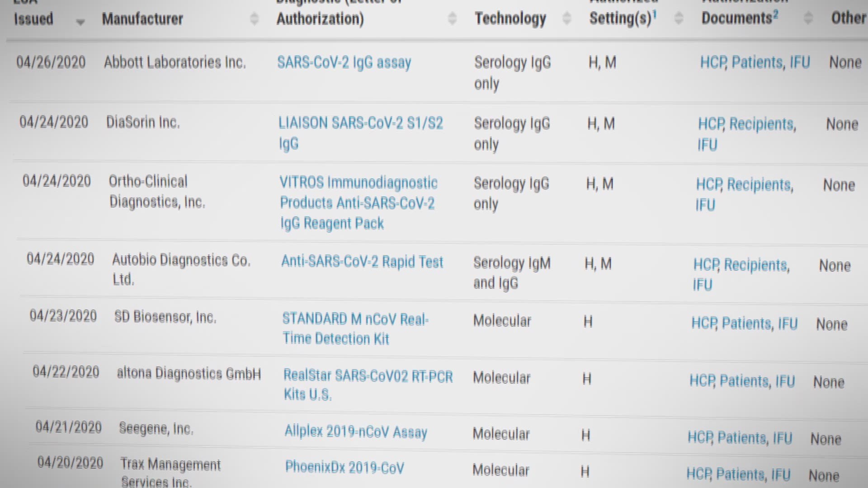868x488 pixels.
Task: Open VITROS Immunodiagnostic Products reagent pack link
Action: point(359,203)
